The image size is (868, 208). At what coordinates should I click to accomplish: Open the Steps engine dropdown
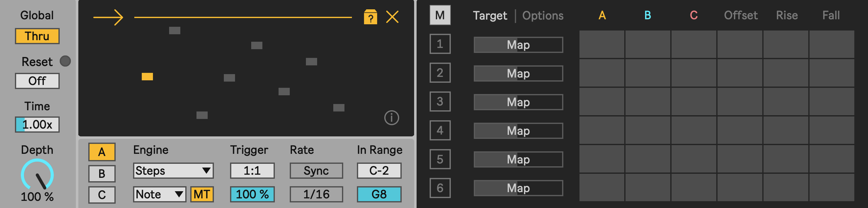pyautogui.click(x=173, y=170)
